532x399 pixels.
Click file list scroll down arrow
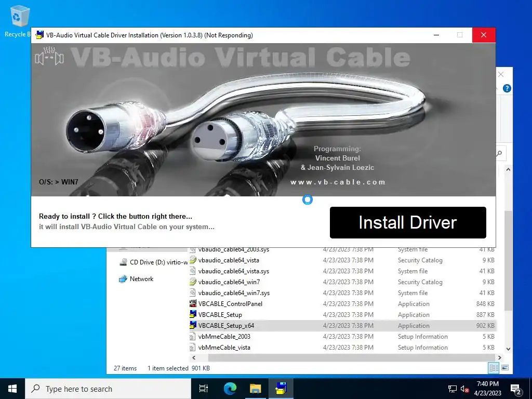[508, 349]
